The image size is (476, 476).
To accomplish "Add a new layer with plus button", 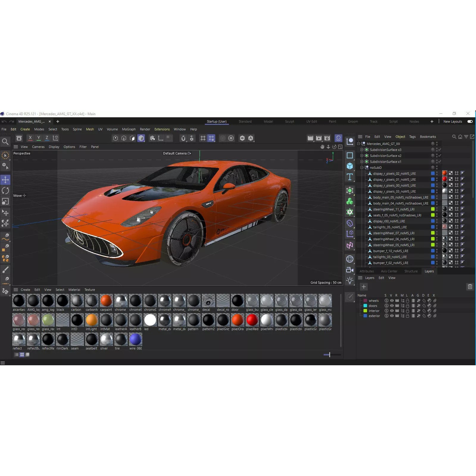I will [363, 287].
